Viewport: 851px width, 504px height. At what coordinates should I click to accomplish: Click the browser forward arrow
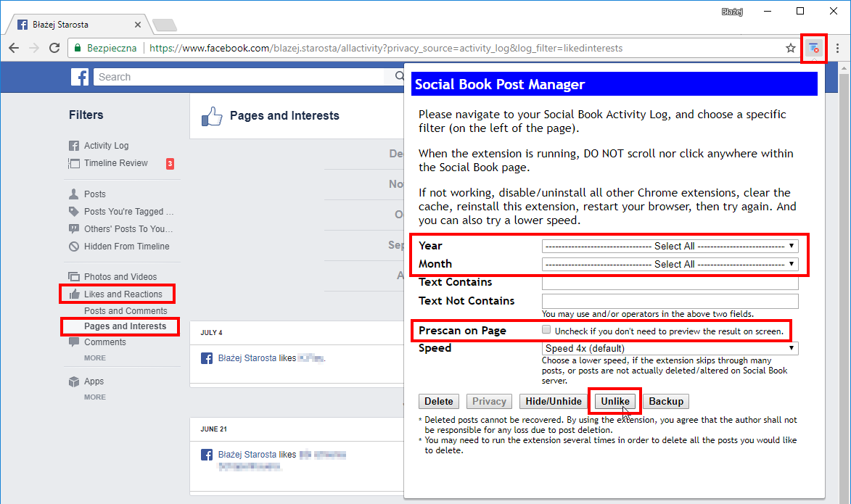[34, 48]
